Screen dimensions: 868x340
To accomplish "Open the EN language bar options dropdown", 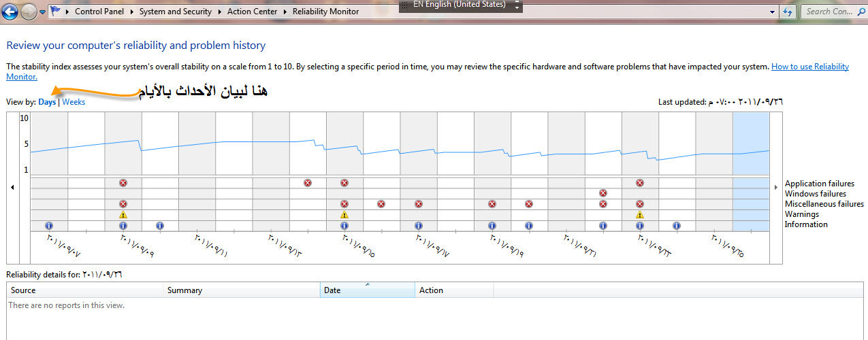I will (517, 6).
